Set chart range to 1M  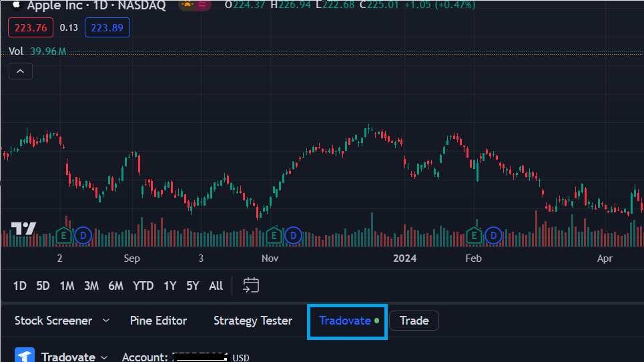click(67, 286)
